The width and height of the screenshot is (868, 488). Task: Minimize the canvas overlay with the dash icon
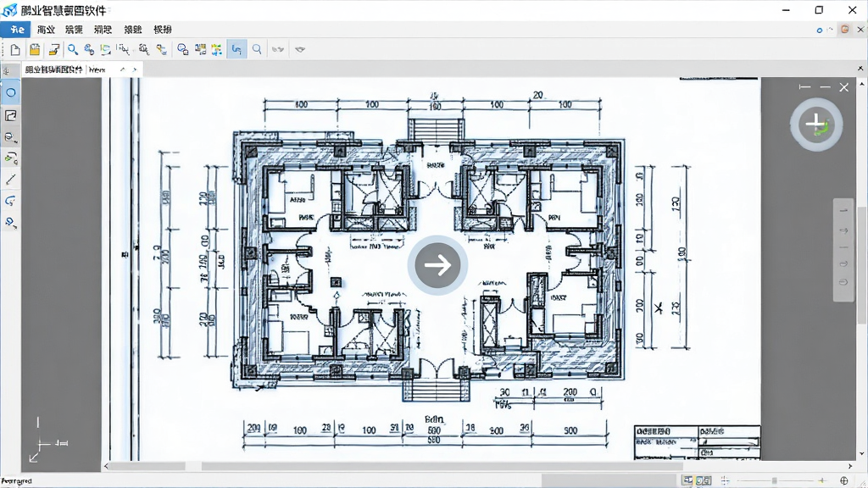825,87
